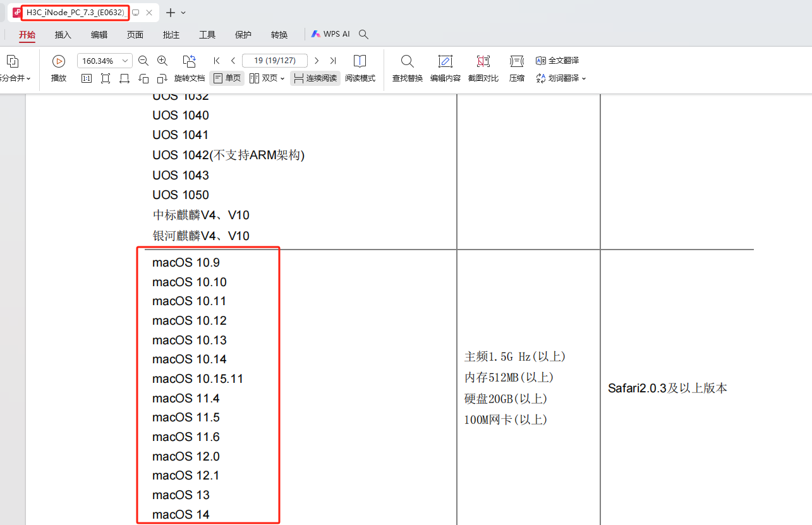Image resolution: width=812 pixels, height=525 pixels.
Task: Click the text "UOS 1043"
Action: click(181, 176)
